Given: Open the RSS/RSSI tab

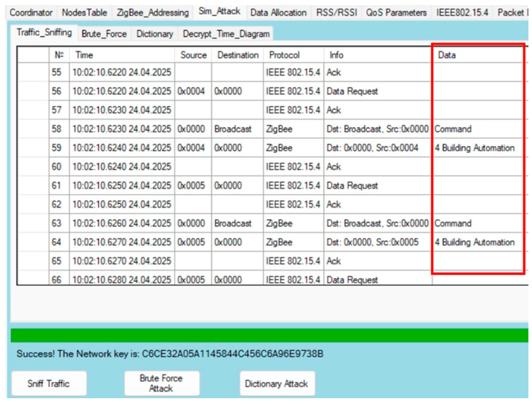Looking at the screenshot, I should [337, 13].
